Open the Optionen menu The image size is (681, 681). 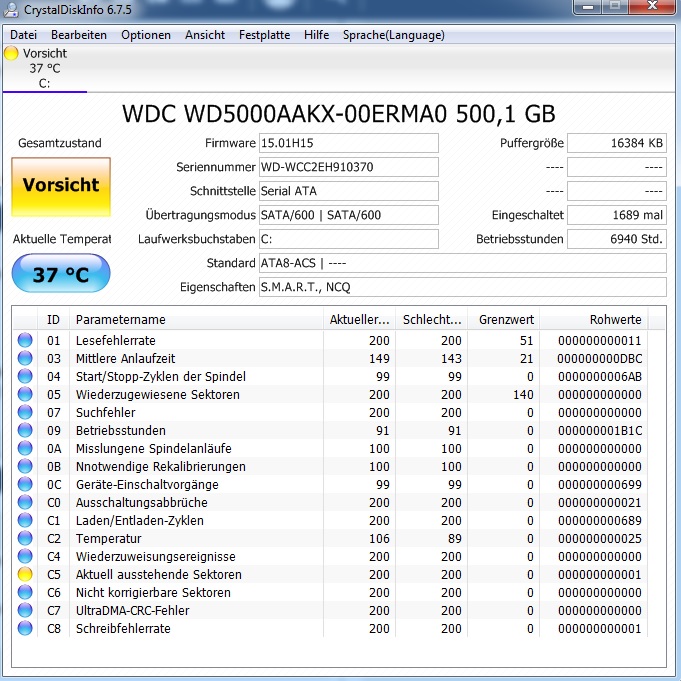pyautogui.click(x=146, y=35)
